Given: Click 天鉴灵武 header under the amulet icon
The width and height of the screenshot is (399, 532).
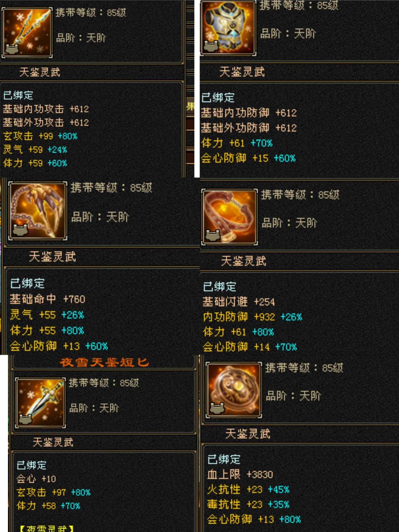Looking at the screenshot, I should point(248,434).
